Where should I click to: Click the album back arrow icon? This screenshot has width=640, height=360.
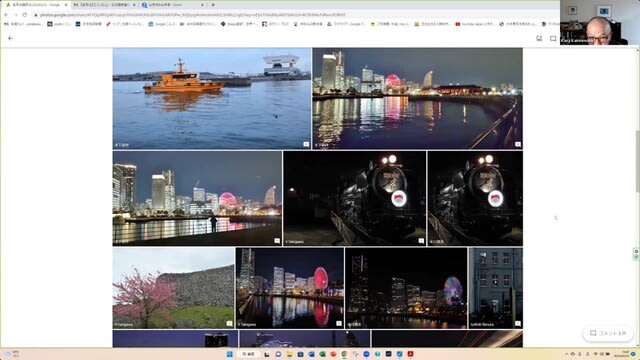pos(11,38)
